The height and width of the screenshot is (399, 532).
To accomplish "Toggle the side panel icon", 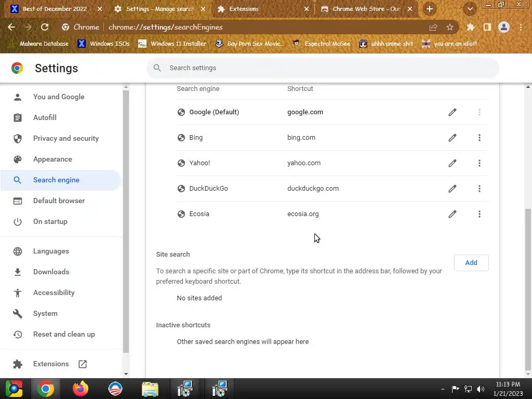I will coord(487,27).
